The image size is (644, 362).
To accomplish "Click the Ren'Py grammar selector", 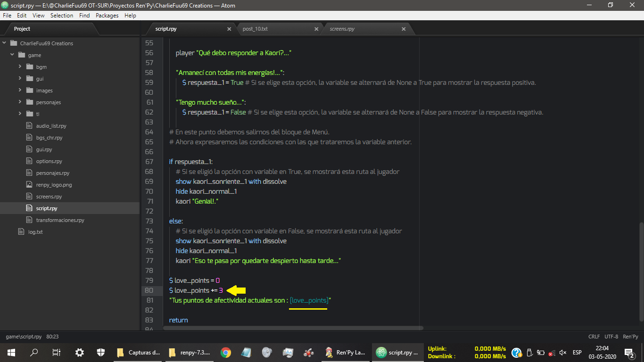I will (630, 337).
